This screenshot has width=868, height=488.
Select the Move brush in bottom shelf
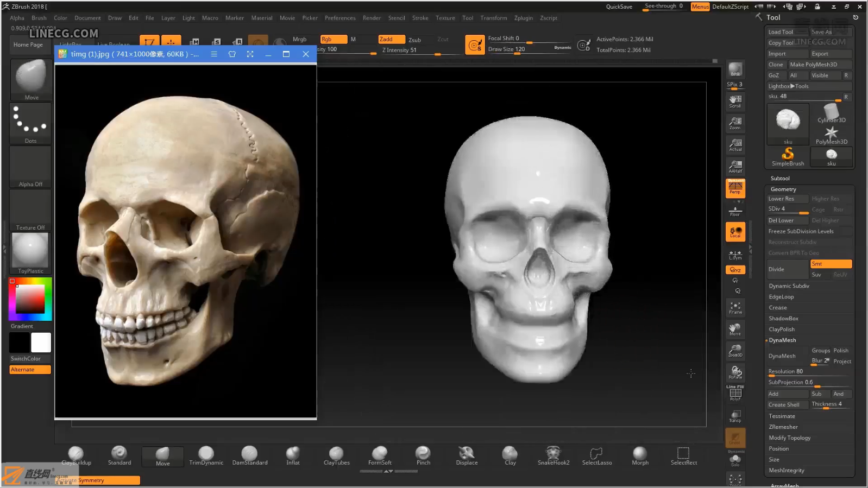point(162,457)
